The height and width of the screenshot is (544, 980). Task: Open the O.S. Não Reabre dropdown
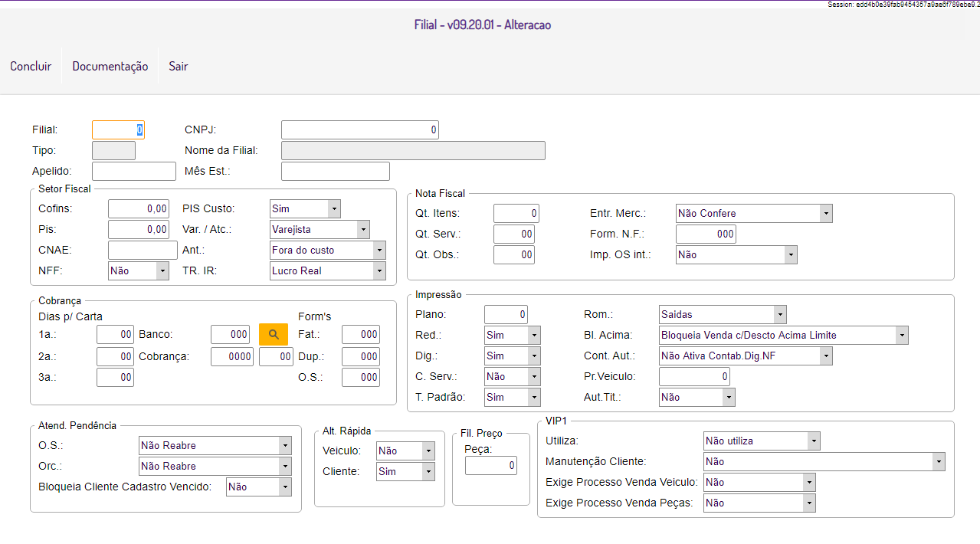(x=215, y=445)
